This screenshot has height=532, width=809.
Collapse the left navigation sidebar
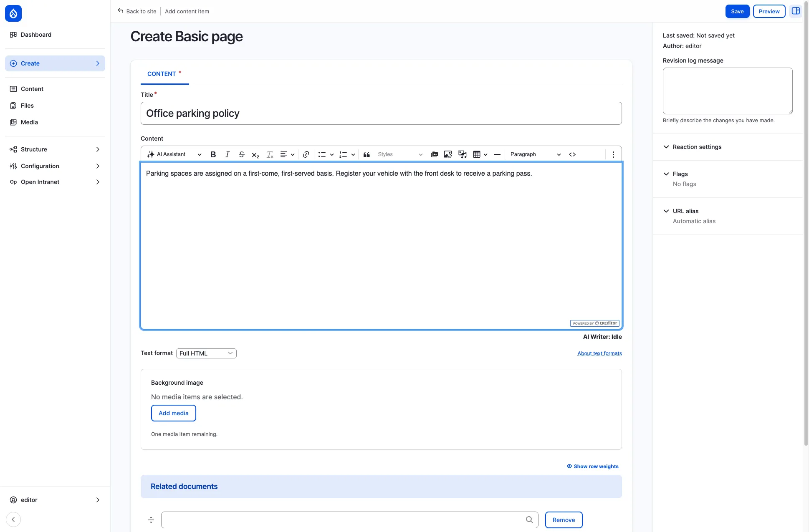tap(13, 519)
